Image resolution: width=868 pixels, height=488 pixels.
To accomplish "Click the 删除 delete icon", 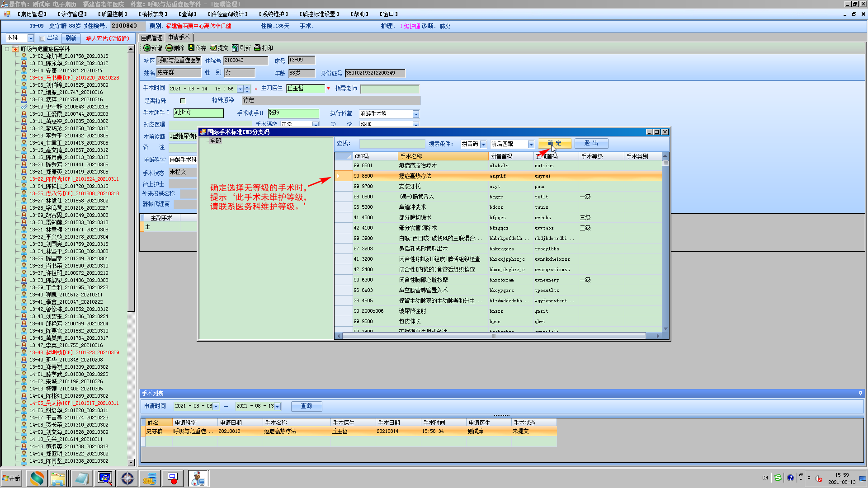I will (169, 48).
